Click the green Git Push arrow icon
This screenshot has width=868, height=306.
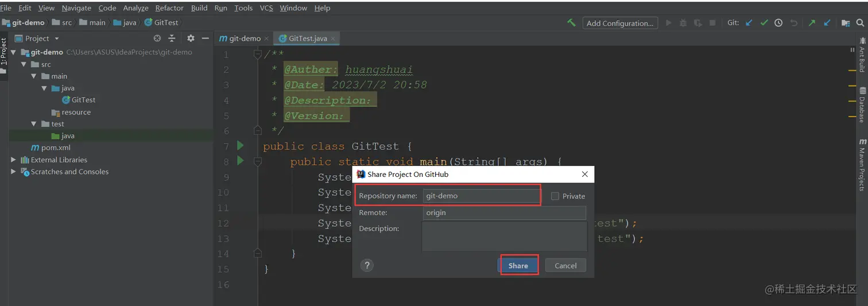pos(812,23)
